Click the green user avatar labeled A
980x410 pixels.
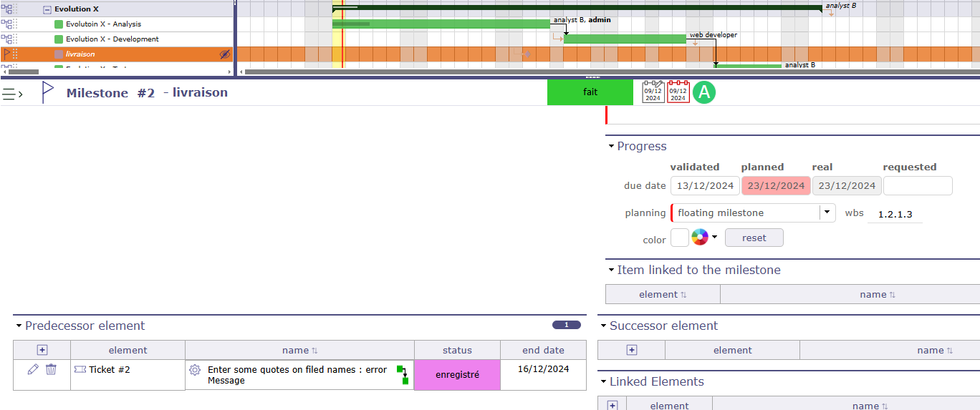[x=704, y=92]
